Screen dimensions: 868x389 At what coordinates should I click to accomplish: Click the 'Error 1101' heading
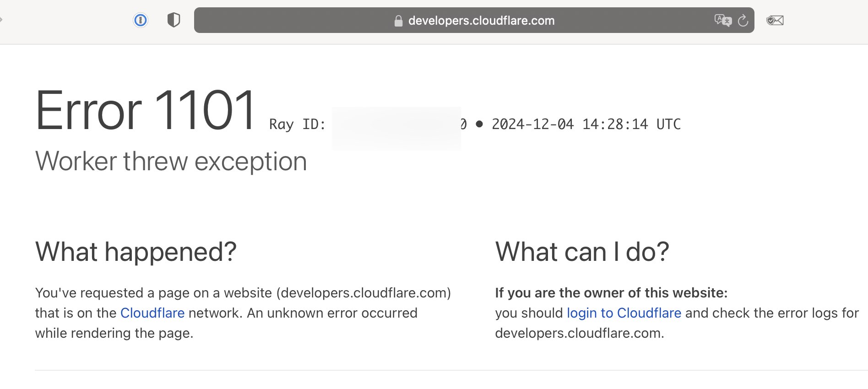[145, 110]
